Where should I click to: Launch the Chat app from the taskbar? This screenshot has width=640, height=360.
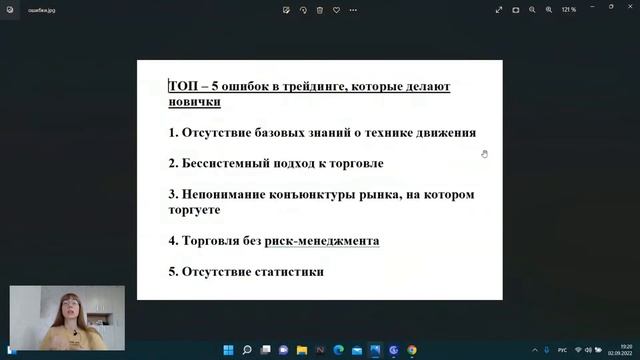(x=284, y=350)
